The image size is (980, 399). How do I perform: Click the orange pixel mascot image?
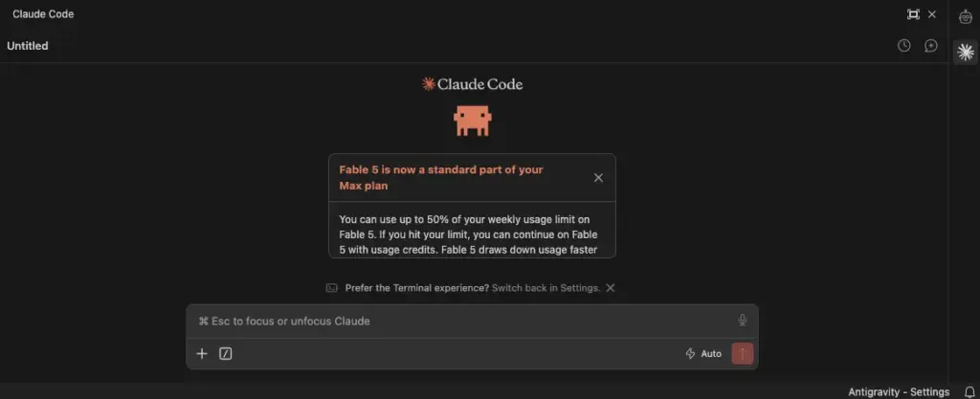(x=473, y=121)
